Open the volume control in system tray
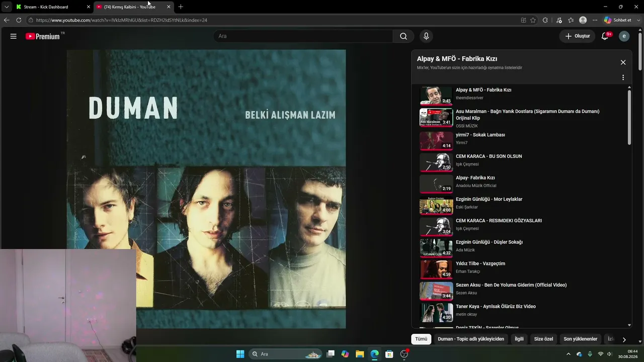The image size is (644, 362). pos(609,354)
